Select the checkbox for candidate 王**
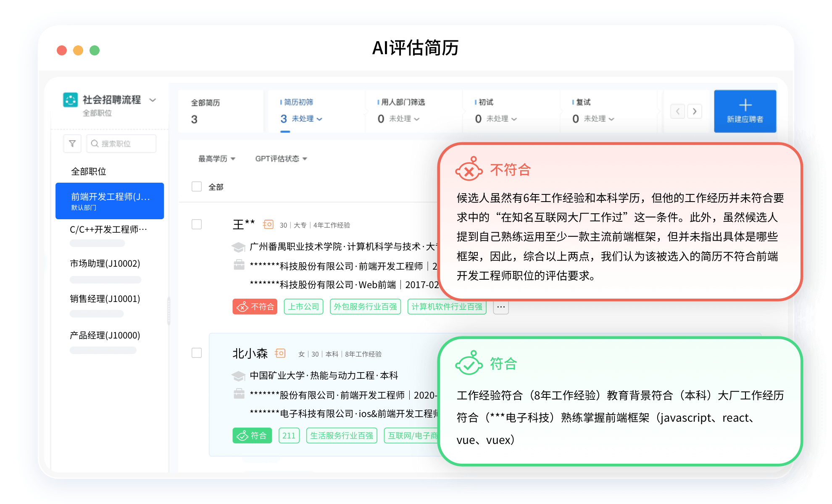832x504 pixels. (197, 224)
